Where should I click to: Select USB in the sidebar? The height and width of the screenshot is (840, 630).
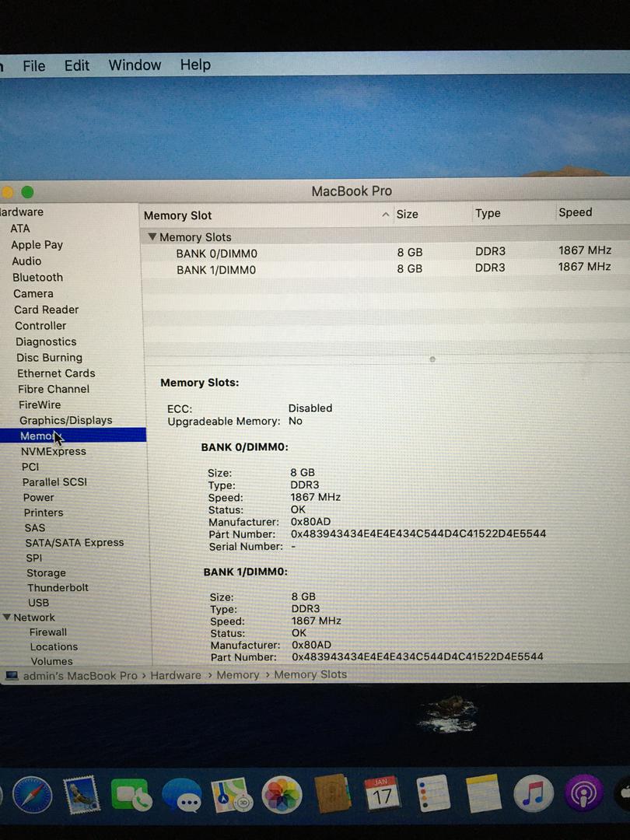(x=39, y=603)
